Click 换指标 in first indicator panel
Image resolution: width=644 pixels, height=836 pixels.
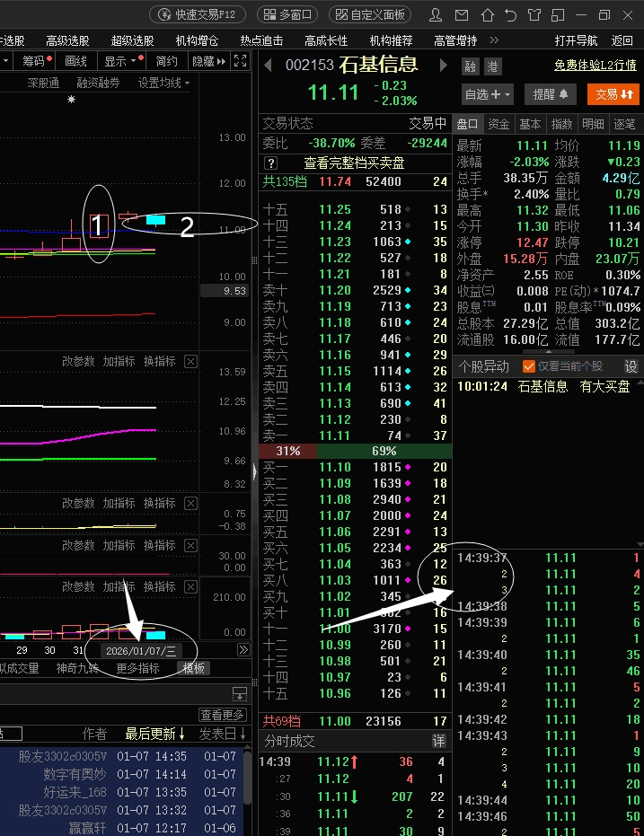pyautogui.click(x=159, y=362)
